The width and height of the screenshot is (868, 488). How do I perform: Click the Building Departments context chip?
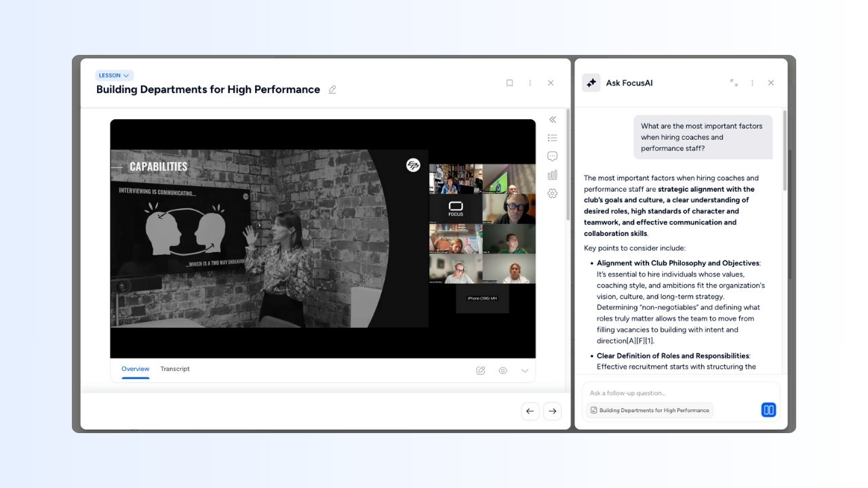pyautogui.click(x=650, y=410)
